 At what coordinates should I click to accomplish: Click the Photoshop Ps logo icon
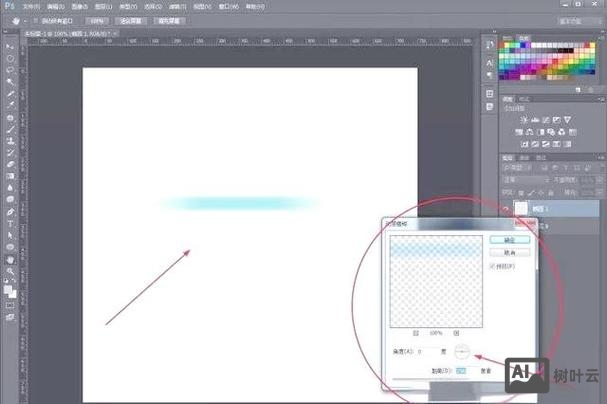tap(9, 6)
